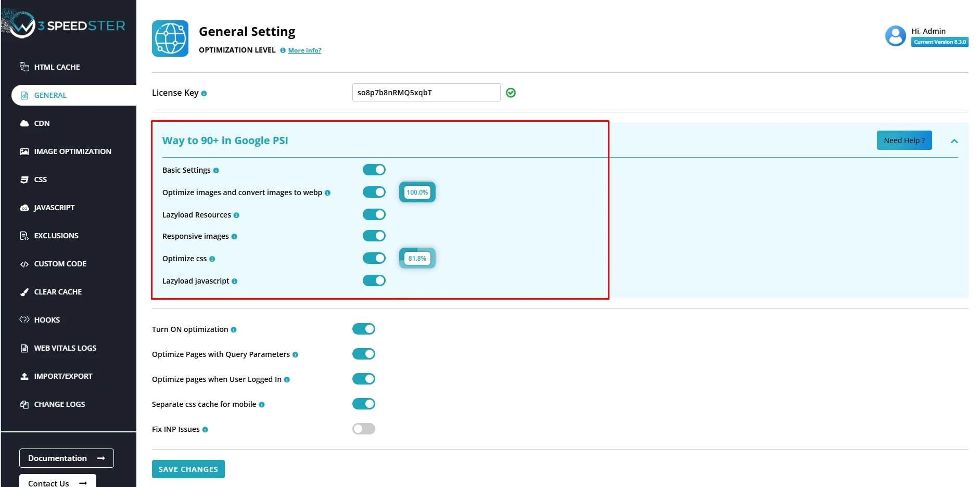Screen dimensions: 980x487
Task: Click info icon beside Lazyload Resources
Action: coord(236,215)
